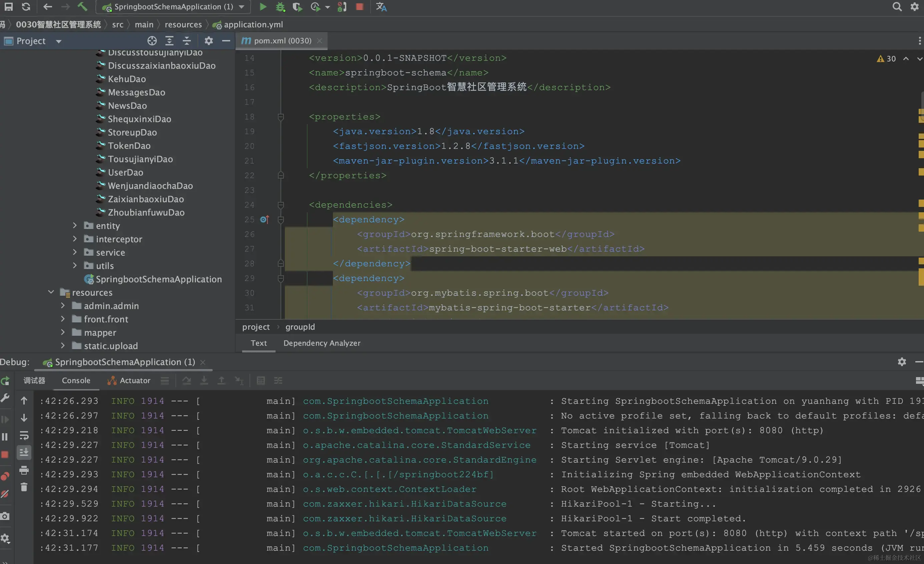924x564 pixels.
Task: Click the groupId editor breadcrumb
Action: point(300,327)
